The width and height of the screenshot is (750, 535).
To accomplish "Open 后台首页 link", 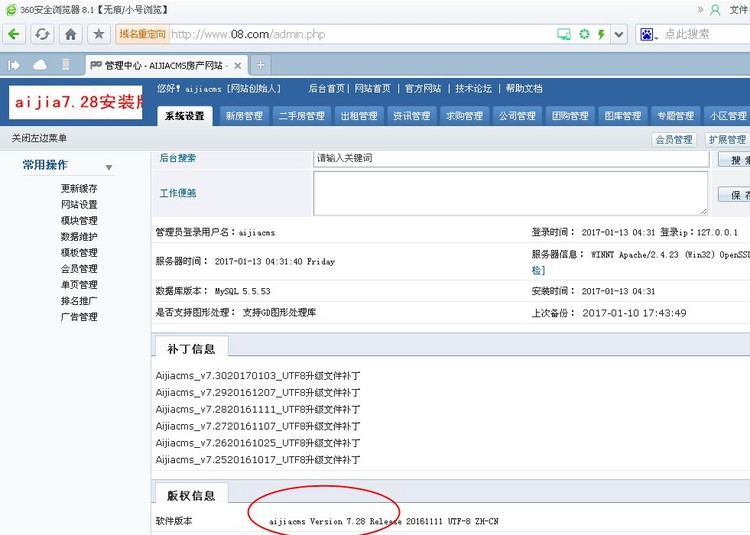I will coord(327,88).
